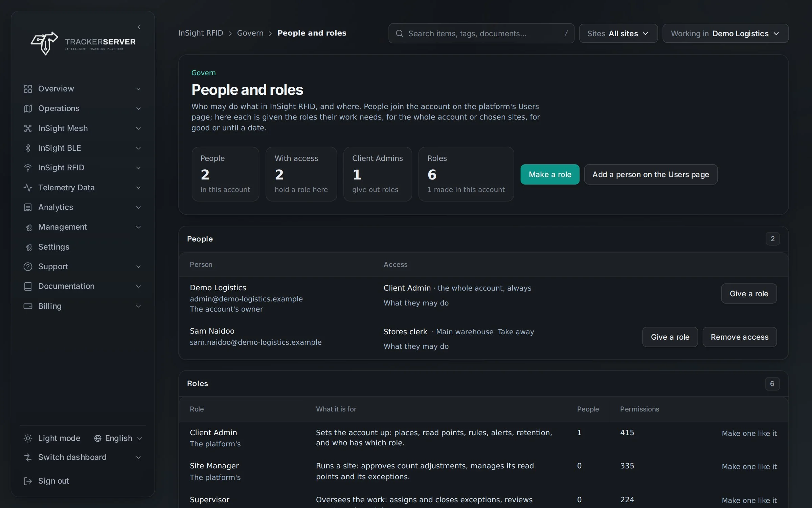Click the Operations map icon
The image size is (812, 508).
(28, 108)
